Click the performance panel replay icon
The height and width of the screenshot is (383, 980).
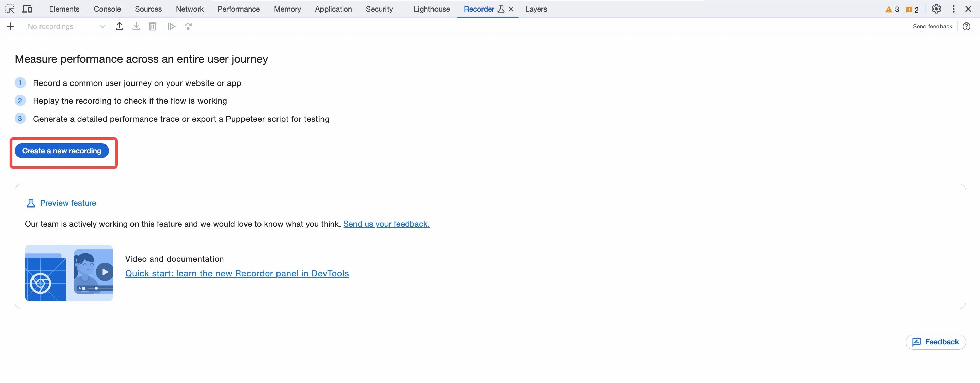coord(188,26)
